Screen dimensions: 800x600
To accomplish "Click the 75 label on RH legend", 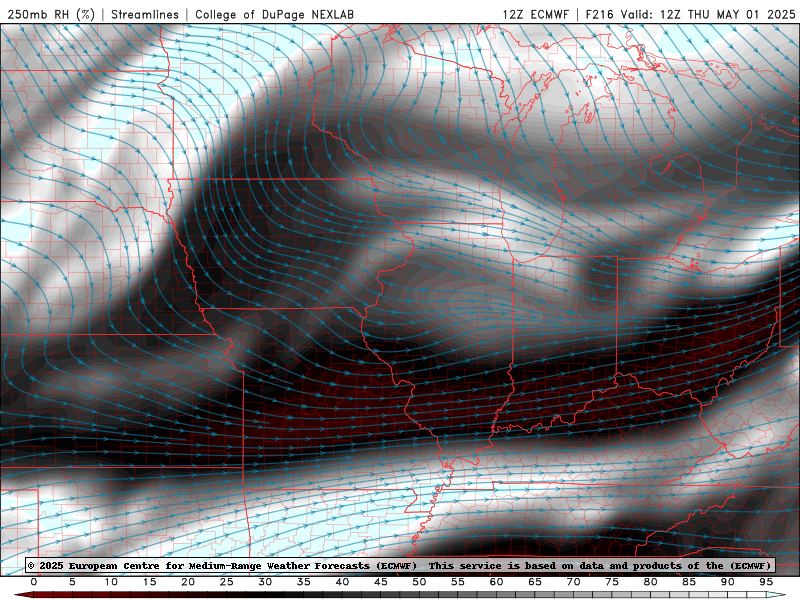I will (612, 582).
